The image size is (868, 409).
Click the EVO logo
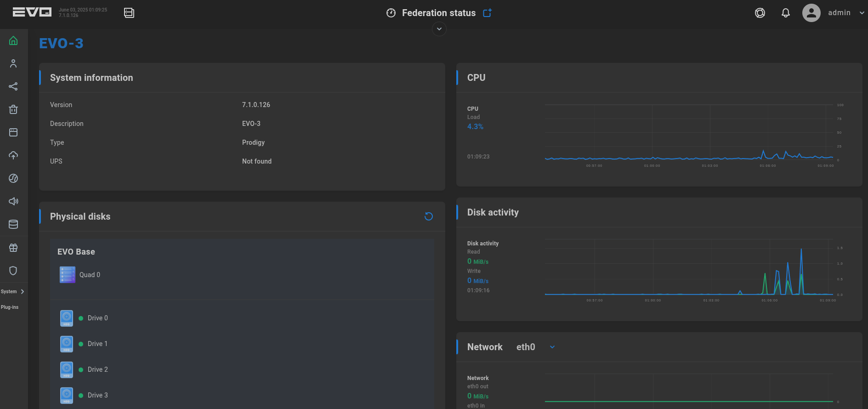click(x=32, y=12)
